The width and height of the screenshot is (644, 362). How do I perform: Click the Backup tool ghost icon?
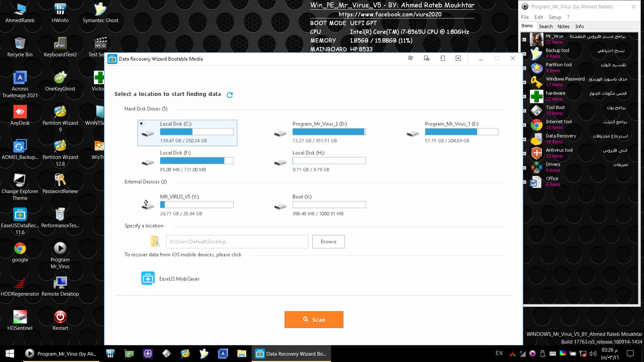(536, 54)
